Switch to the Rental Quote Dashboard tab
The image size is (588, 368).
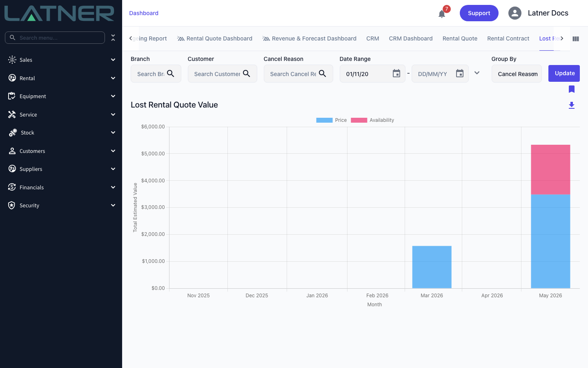click(x=215, y=38)
